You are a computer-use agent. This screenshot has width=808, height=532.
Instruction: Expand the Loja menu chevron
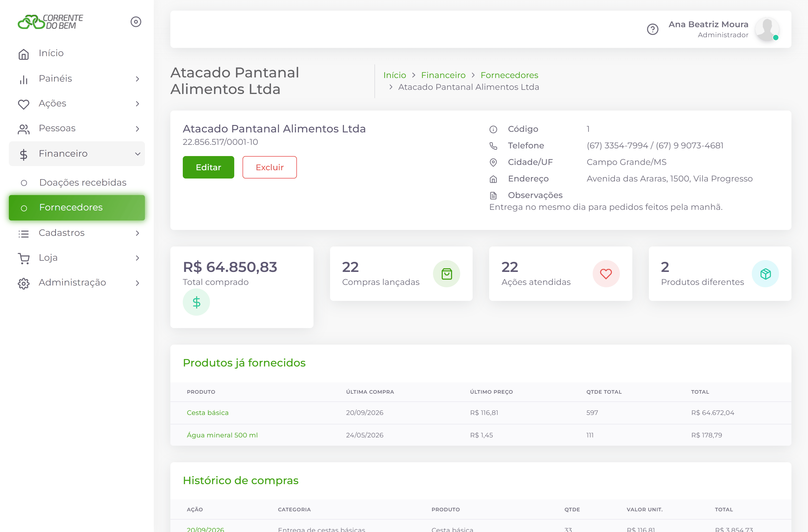click(137, 258)
